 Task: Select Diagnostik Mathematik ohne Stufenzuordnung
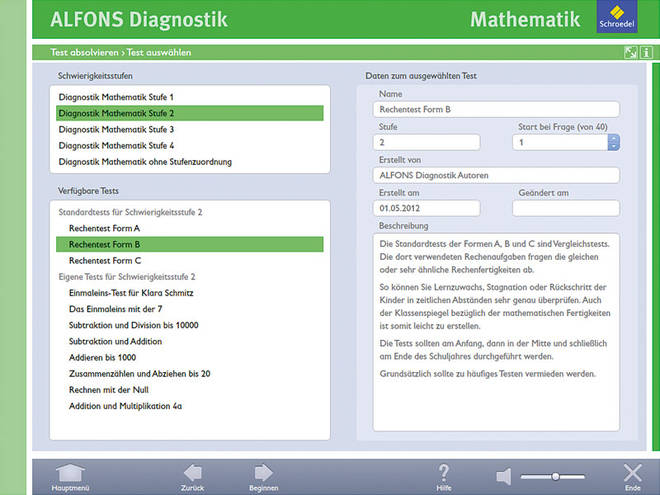click(x=190, y=162)
